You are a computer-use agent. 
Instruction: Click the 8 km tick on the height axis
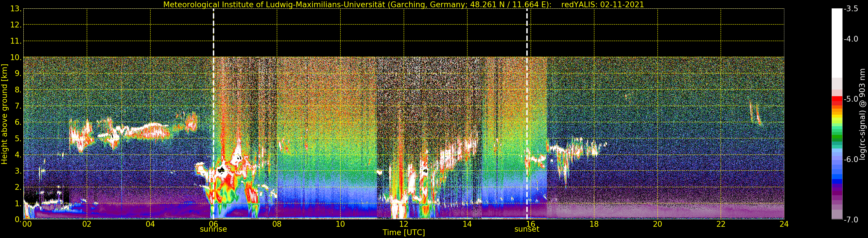pyautogui.click(x=18, y=90)
